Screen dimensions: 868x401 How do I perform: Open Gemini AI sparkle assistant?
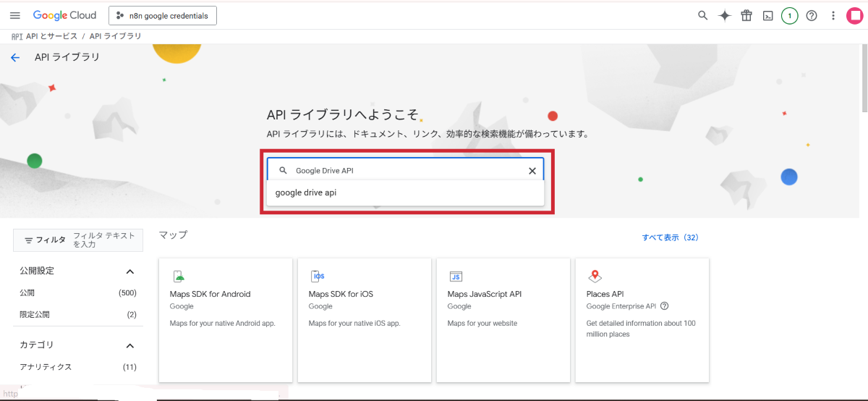[x=724, y=15]
